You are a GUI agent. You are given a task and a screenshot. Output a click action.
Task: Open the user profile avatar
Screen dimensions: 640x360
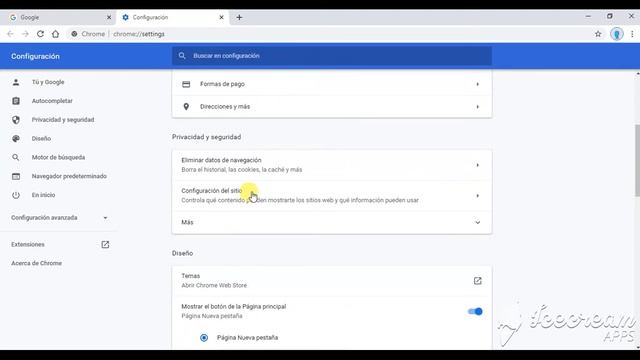(617, 34)
